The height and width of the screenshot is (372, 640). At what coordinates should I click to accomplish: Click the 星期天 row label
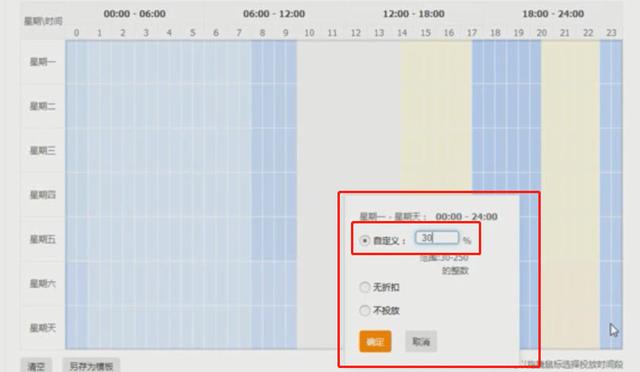(x=42, y=328)
